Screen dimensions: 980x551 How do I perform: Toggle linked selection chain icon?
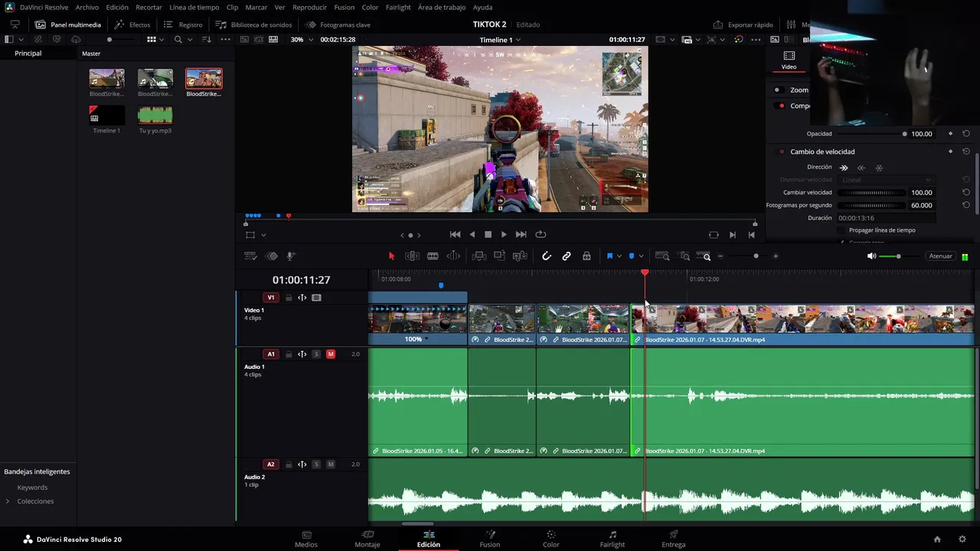[567, 256]
